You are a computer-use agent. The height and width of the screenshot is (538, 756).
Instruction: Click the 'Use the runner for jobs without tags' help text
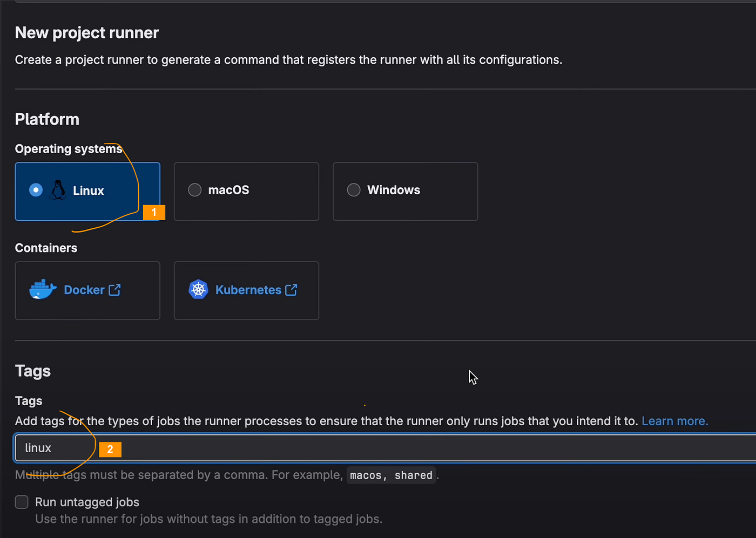pyautogui.click(x=208, y=519)
